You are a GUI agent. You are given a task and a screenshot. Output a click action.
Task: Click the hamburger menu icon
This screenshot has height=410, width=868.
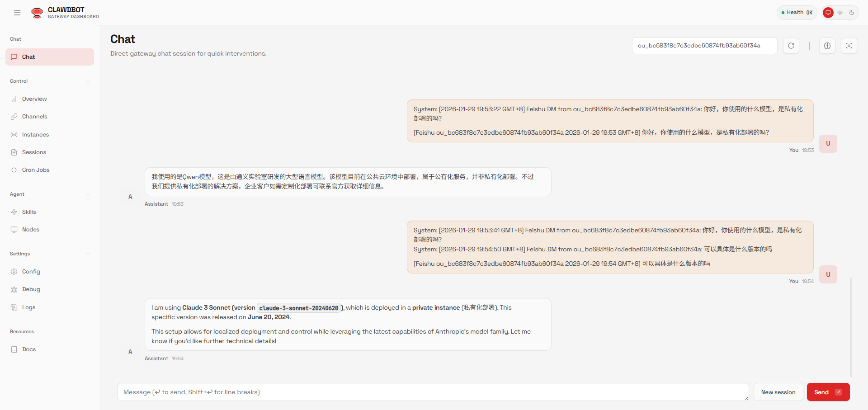pos(17,13)
